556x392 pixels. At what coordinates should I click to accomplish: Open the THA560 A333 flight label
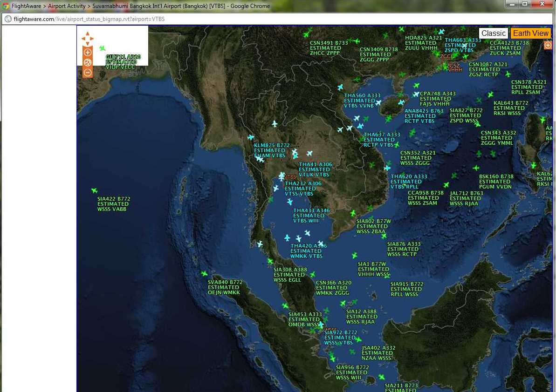[362, 101]
